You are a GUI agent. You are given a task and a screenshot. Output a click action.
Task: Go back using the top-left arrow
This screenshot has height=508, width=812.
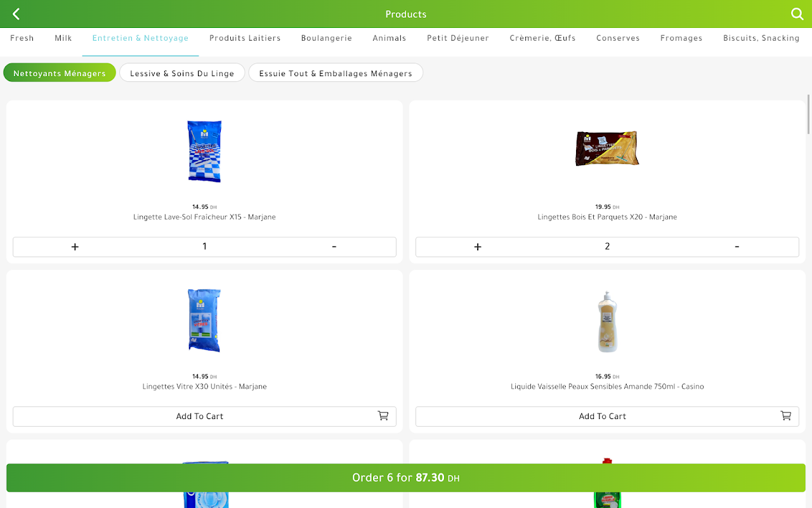[16, 14]
